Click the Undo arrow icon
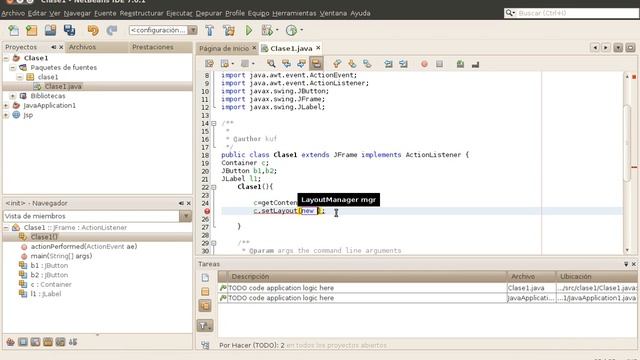This screenshot has width=640, height=360. [x=93, y=30]
